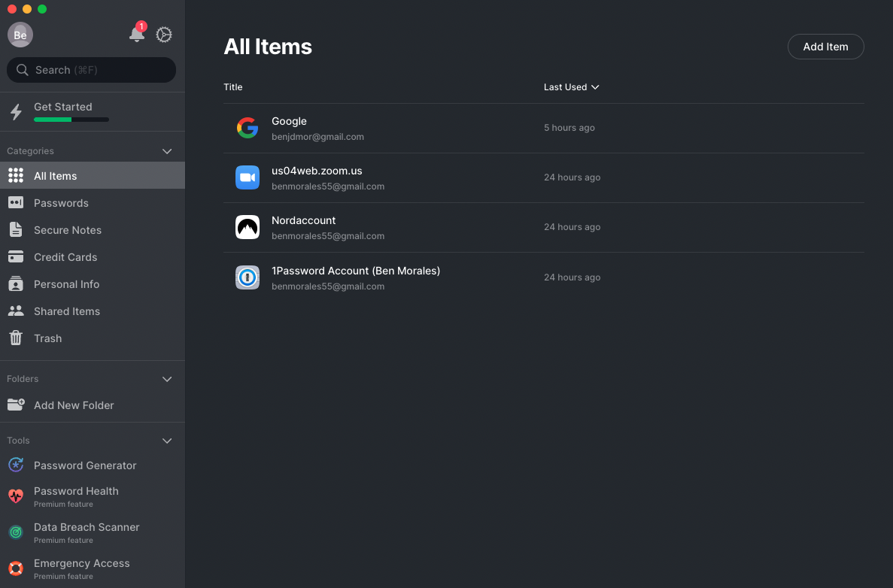Open the settings gear icon

pos(164,35)
